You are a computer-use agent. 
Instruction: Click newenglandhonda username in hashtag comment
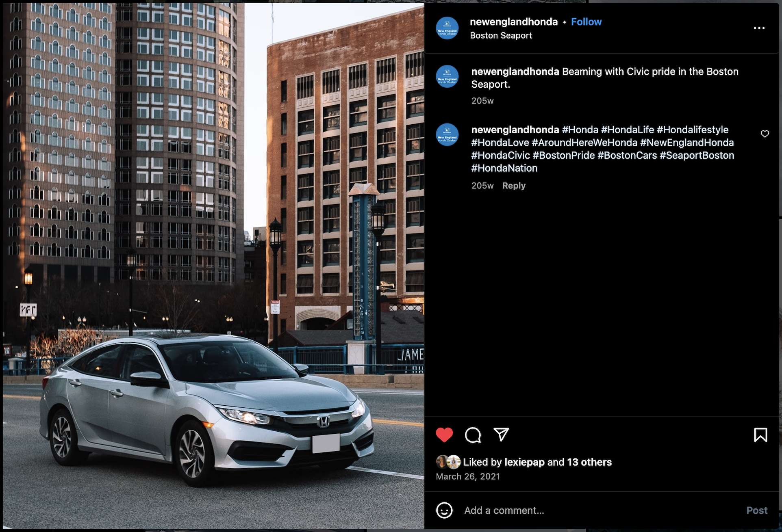tap(515, 130)
